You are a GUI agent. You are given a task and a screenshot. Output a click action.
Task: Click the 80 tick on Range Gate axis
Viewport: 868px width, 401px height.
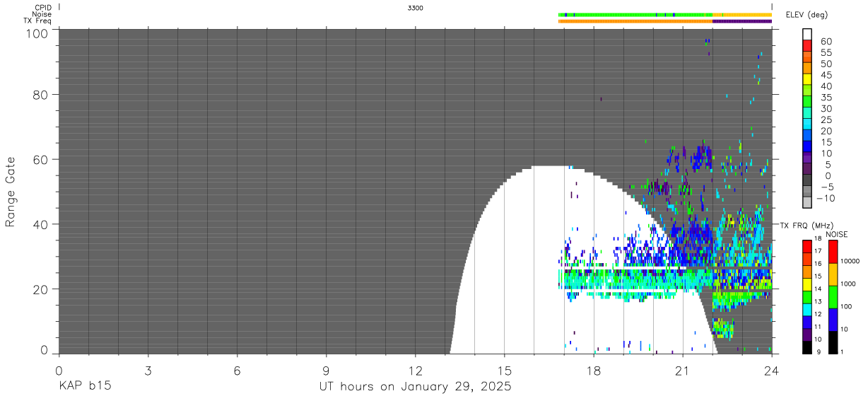40,95
